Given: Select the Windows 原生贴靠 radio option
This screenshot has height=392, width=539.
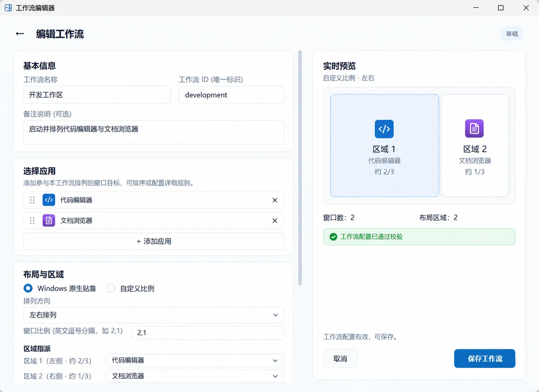Looking at the screenshot, I should click(28, 288).
